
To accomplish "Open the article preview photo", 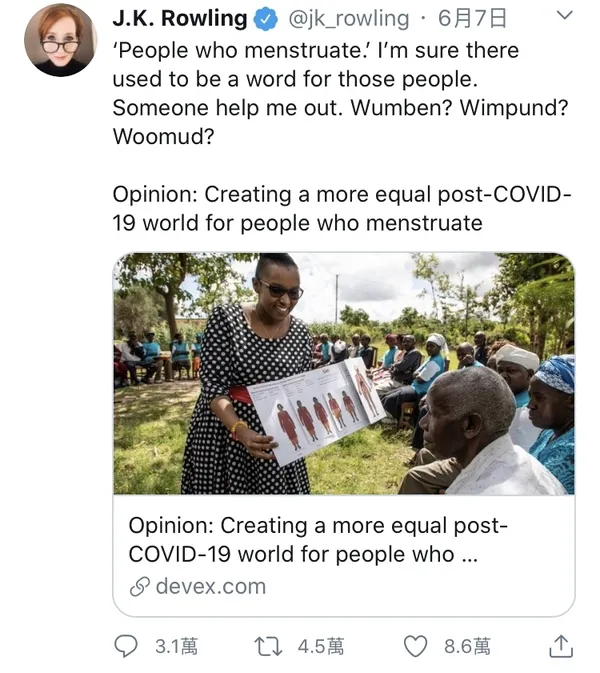I will pos(344,373).
